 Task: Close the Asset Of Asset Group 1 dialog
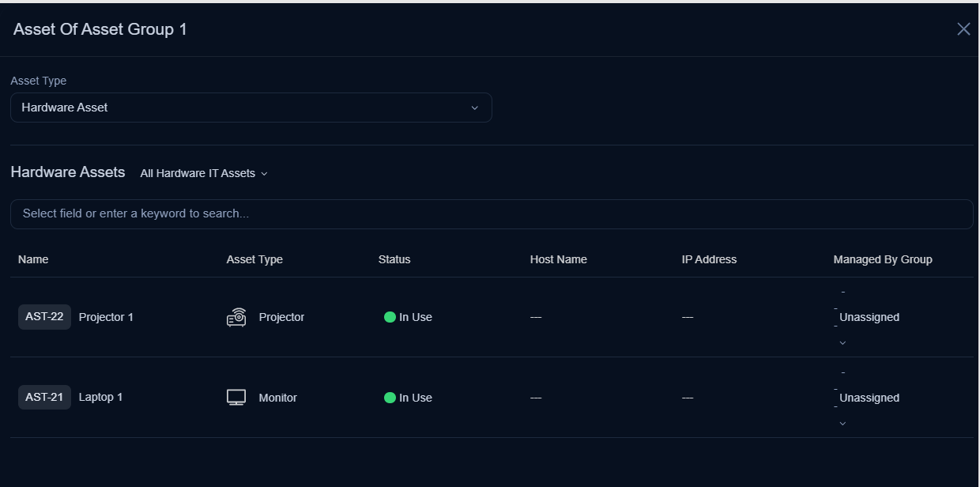(x=963, y=29)
